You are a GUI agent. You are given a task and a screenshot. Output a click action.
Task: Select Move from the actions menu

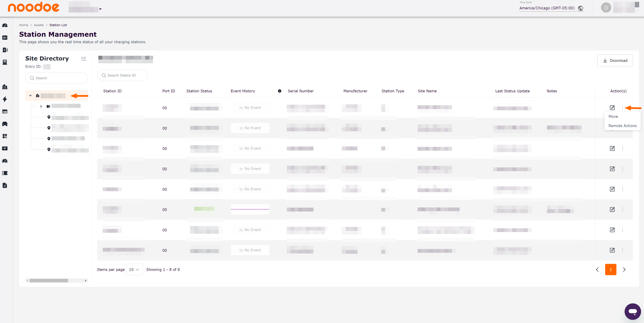point(613,117)
